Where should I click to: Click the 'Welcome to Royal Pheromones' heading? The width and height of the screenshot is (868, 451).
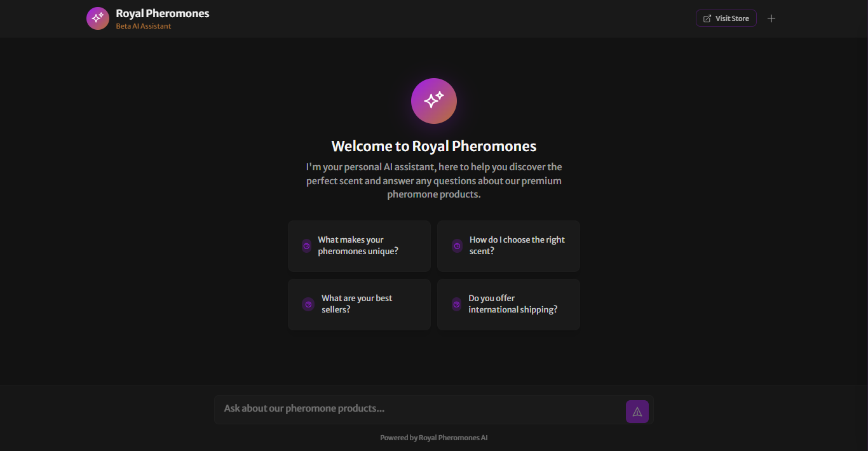pyautogui.click(x=434, y=145)
